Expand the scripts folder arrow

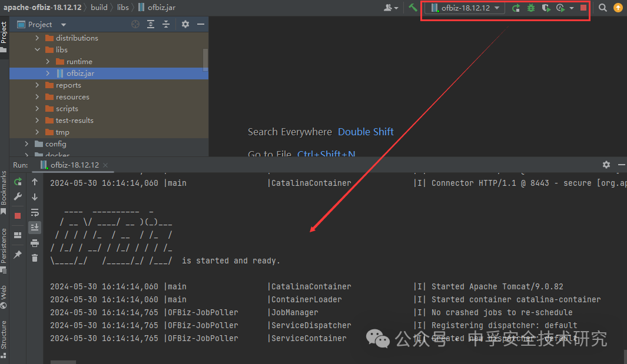[37, 109]
